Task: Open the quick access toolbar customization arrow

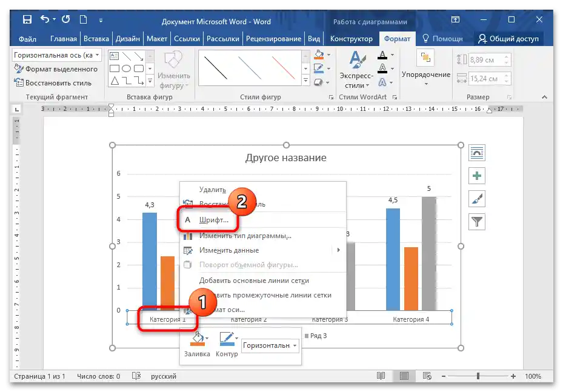Action: [x=101, y=21]
